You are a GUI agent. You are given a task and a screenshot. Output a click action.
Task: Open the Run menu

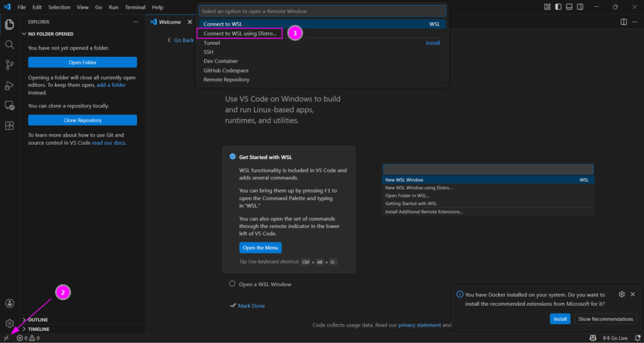point(114,7)
